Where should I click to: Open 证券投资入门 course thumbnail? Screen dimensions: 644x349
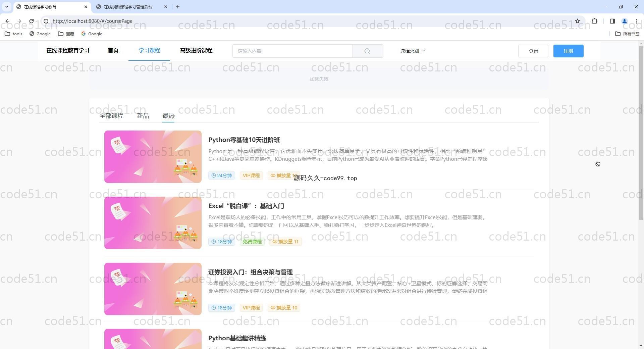click(153, 289)
